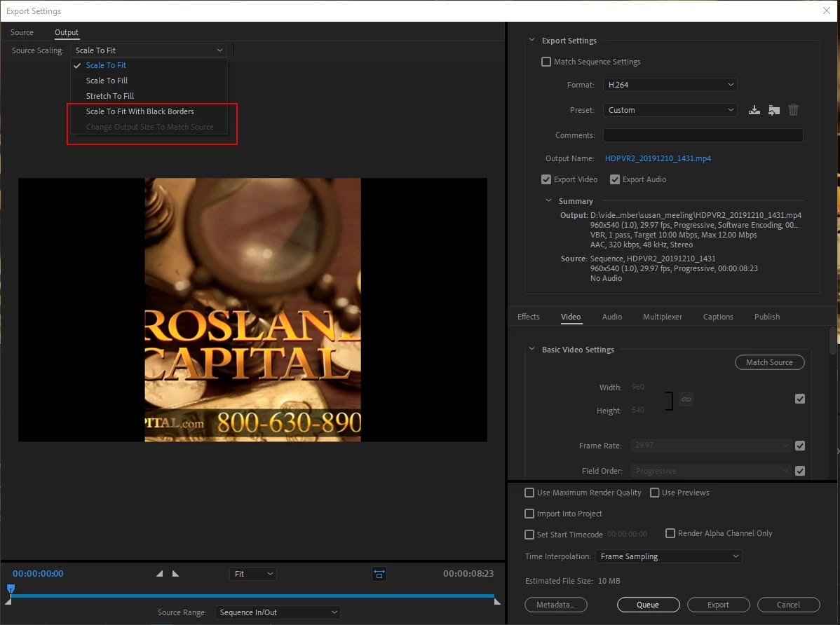This screenshot has height=625, width=840.
Task: Check Render Alpha Channel Only
Action: click(x=670, y=533)
